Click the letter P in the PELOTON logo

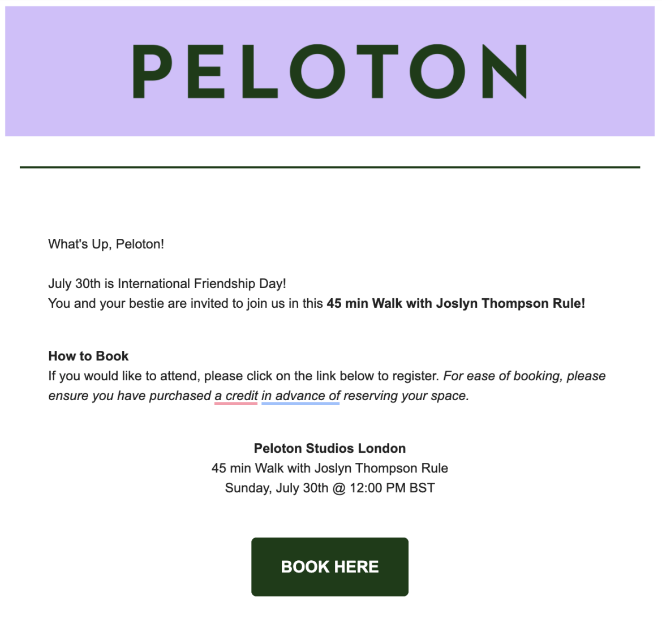click(x=152, y=71)
